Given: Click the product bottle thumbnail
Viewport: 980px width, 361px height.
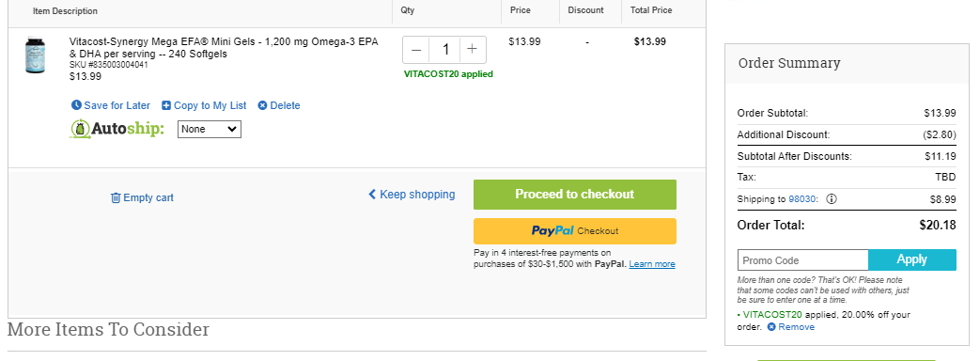Looking at the screenshot, I should (x=35, y=55).
